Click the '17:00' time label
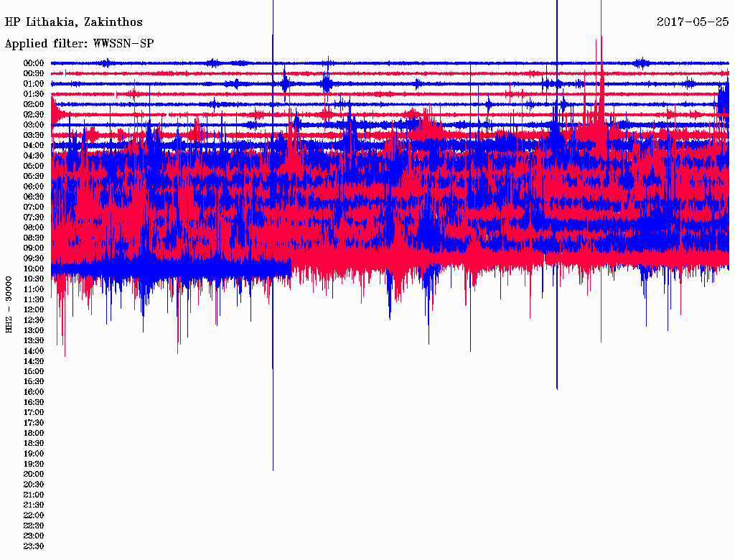The width and height of the screenshot is (735, 560). click(x=34, y=412)
